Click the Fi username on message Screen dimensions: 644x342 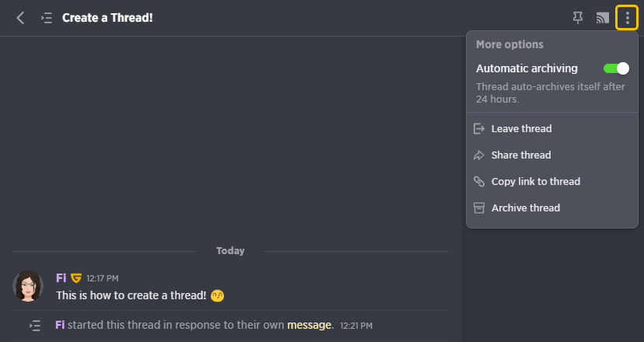61,278
